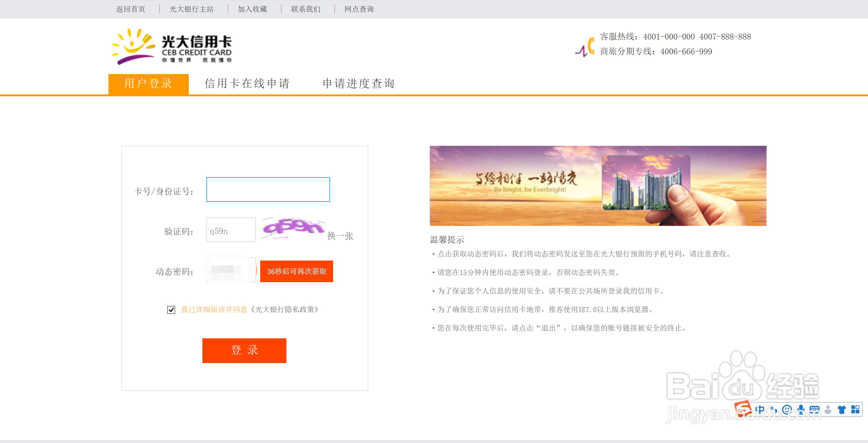Image resolution: width=868 pixels, height=443 pixels.
Task: Click the 卡号/身份证号 input field
Action: tap(268, 190)
